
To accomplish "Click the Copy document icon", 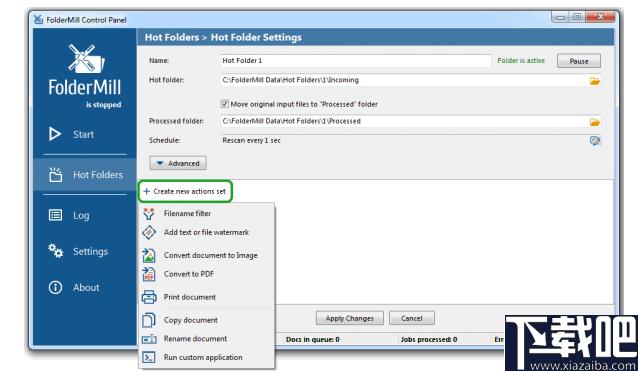I will tap(149, 320).
